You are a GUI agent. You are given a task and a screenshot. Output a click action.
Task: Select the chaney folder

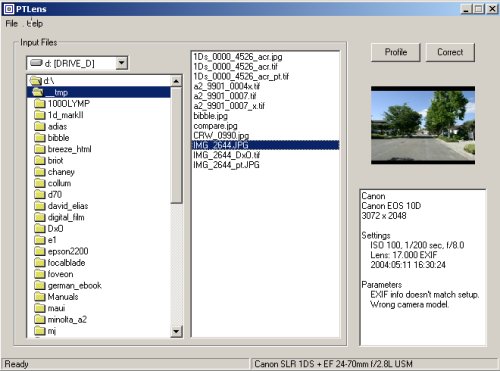tap(54, 172)
